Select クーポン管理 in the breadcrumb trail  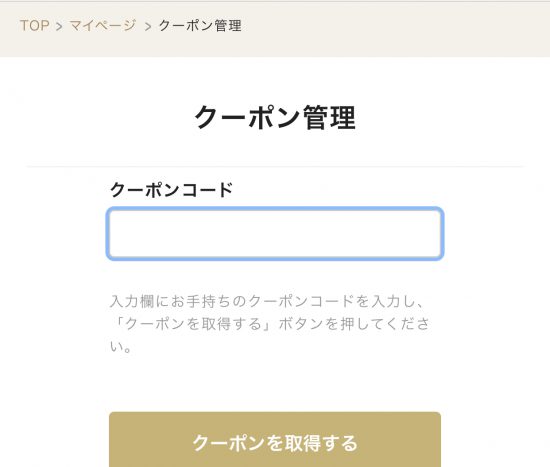tap(200, 26)
